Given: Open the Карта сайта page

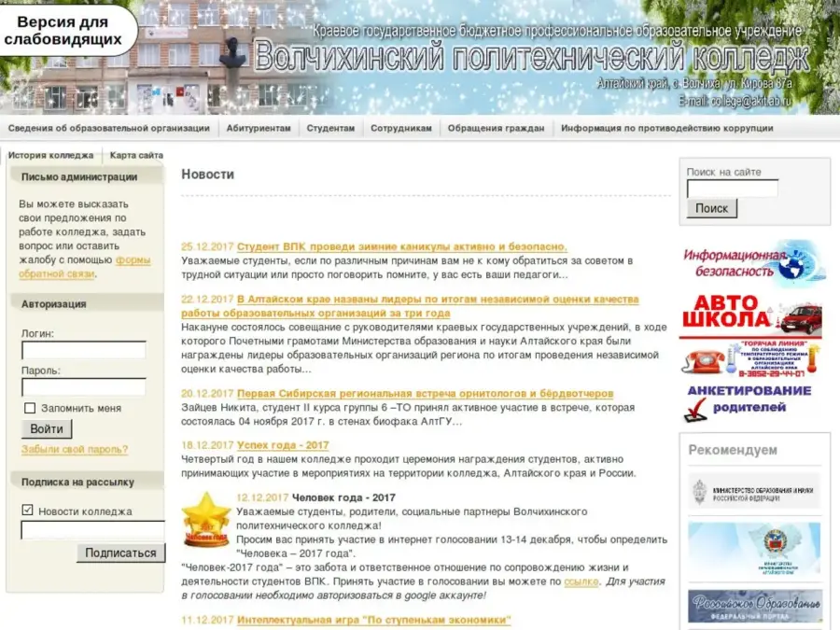Looking at the screenshot, I should click(x=136, y=155).
